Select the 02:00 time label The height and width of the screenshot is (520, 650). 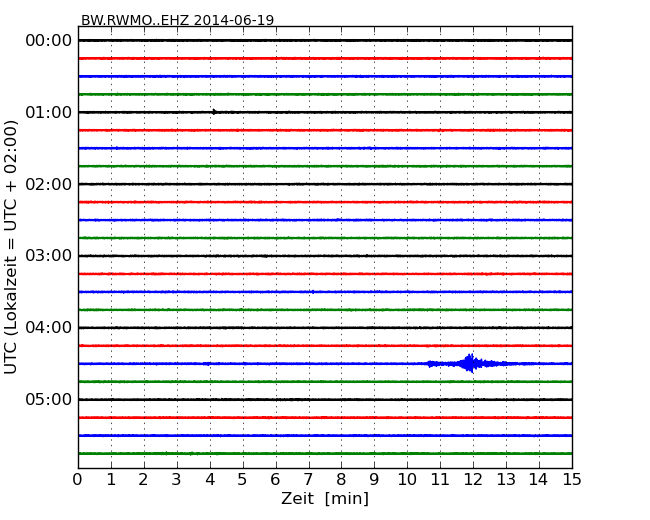(x=49, y=184)
